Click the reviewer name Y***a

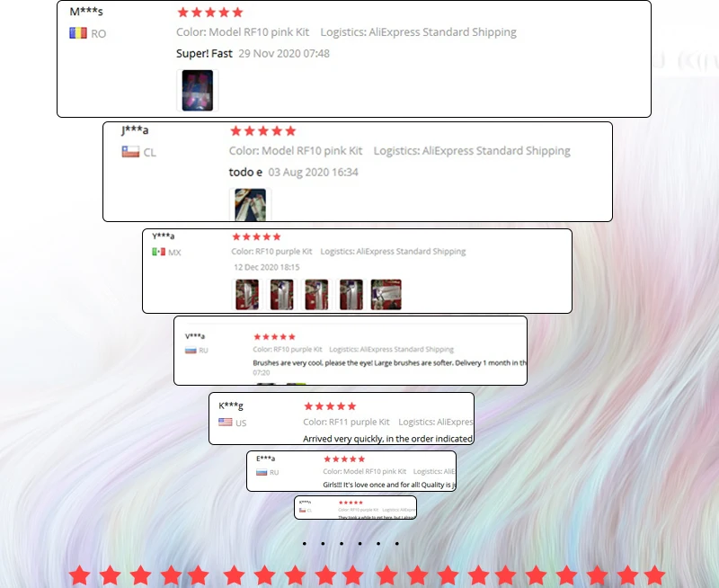point(164,236)
